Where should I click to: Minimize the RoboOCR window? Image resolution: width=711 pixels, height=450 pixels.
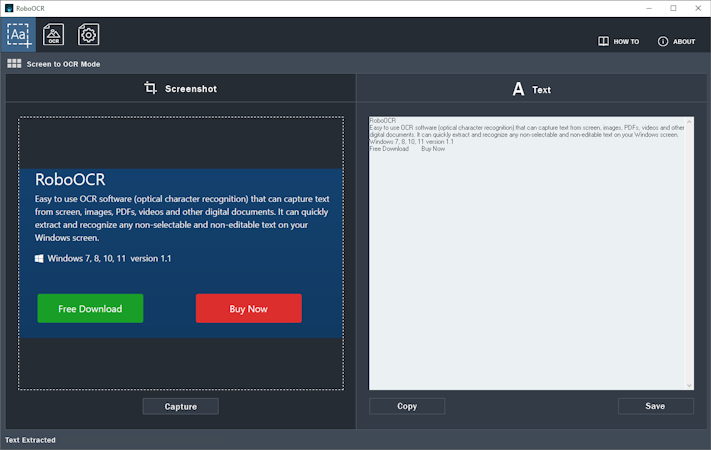[x=649, y=8]
